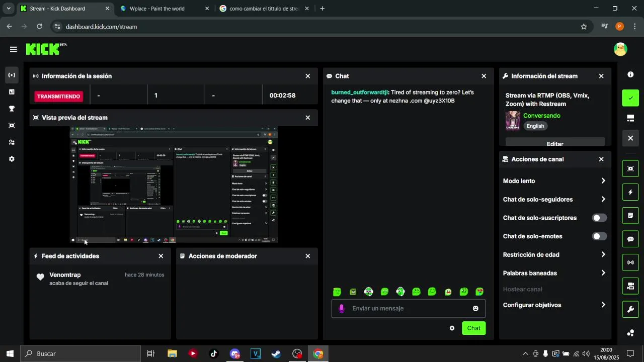
Task: Select the Stream - Kick Dashboard tab
Action: 64,9
